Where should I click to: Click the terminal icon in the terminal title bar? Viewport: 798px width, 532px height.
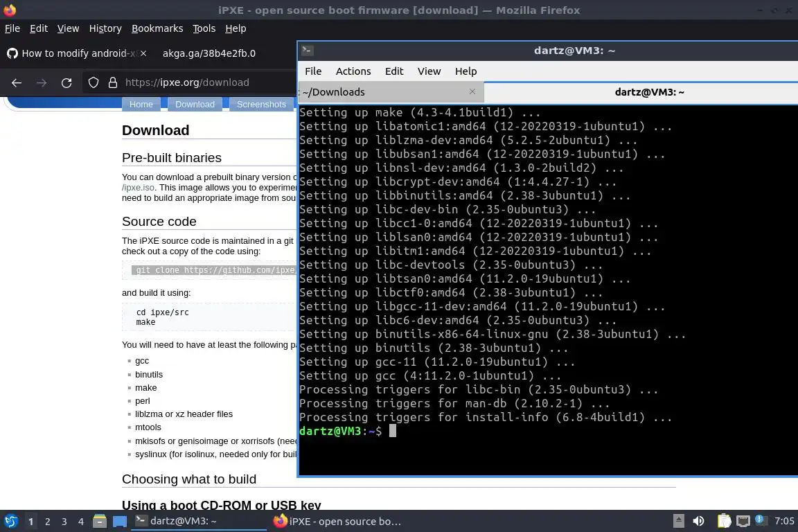click(x=308, y=51)
